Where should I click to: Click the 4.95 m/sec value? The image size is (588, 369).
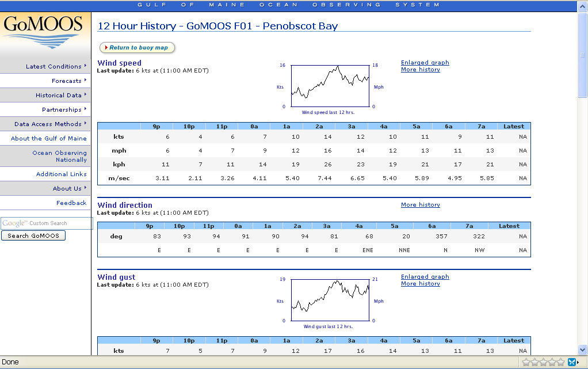point(455,178)
